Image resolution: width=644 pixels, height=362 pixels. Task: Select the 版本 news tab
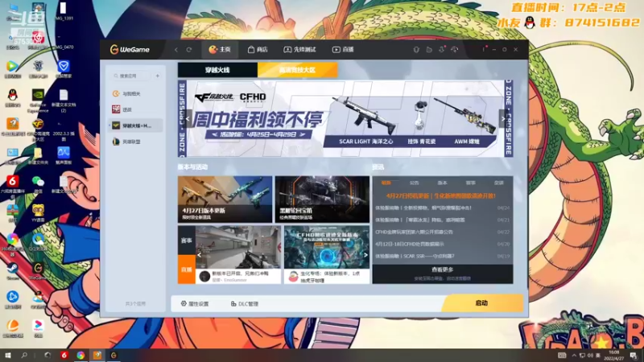click(x=442, y=183)
